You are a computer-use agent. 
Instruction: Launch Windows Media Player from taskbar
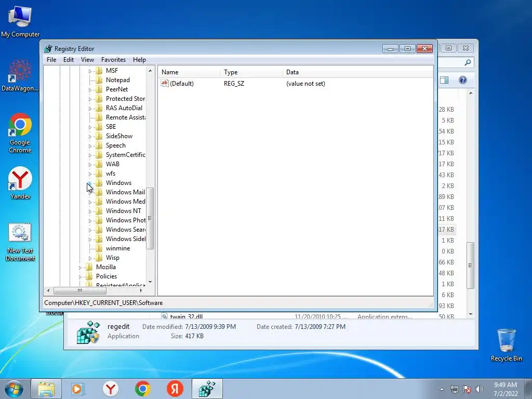(x=78, y=389)
